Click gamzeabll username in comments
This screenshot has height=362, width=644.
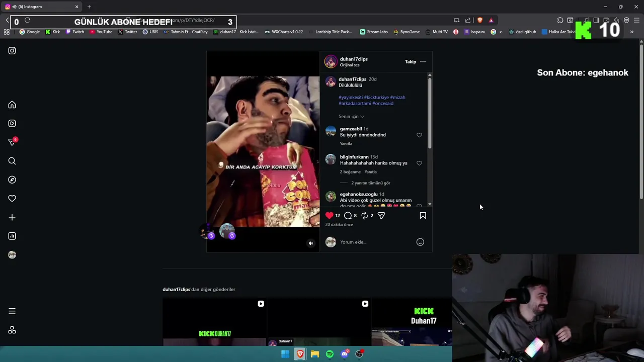(x=351, y=129)
